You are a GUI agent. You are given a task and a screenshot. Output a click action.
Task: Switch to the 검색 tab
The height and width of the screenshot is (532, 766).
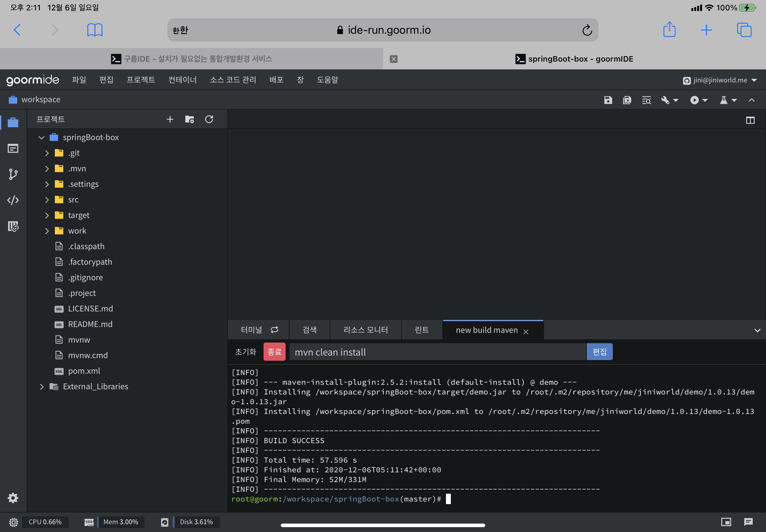tap(309, 330)
